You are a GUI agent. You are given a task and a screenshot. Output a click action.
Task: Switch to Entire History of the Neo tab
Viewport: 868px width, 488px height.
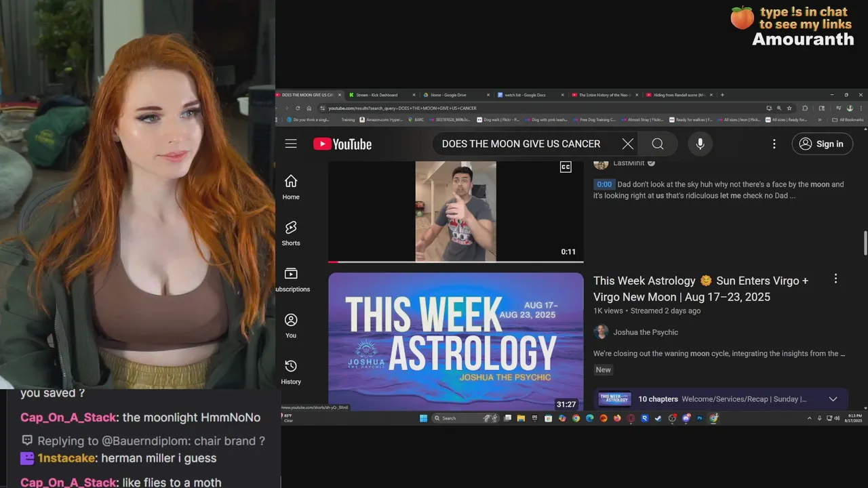click(604, 95)
